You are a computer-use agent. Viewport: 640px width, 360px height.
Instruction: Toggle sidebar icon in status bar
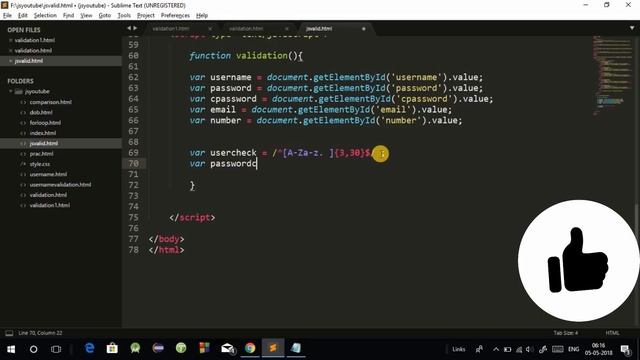(9, 333)
